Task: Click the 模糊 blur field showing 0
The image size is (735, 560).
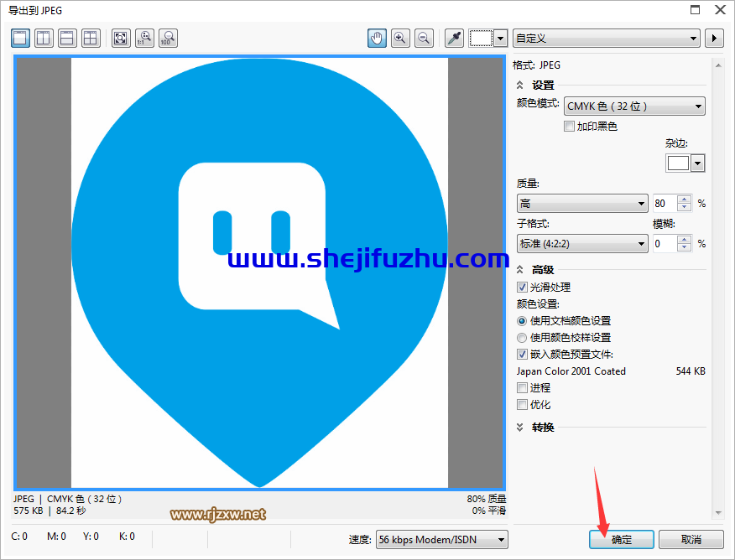Action: click(665, 244)
